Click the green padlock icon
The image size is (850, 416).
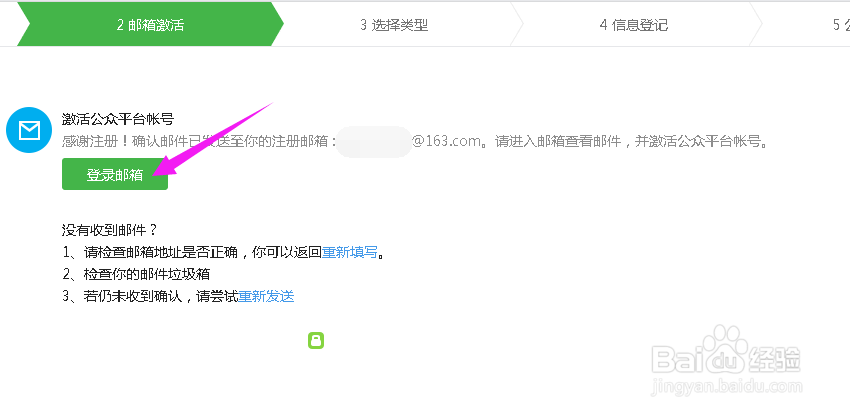tap(316, 340)
